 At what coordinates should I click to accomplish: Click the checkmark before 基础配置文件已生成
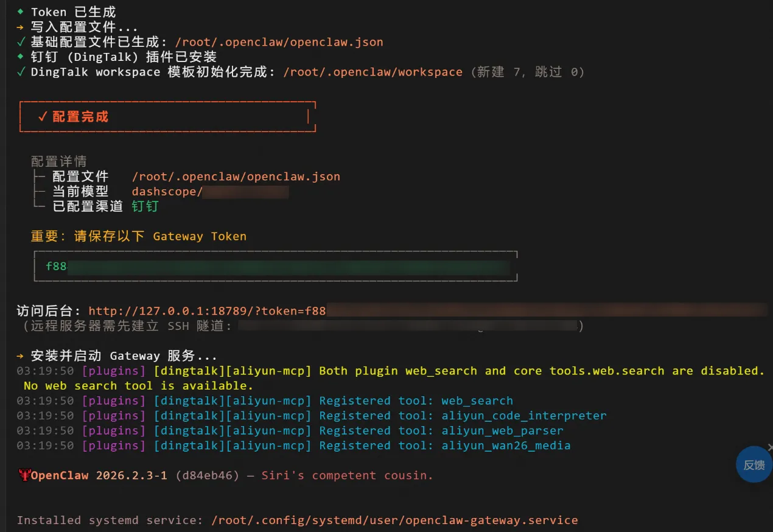(21, 42)
